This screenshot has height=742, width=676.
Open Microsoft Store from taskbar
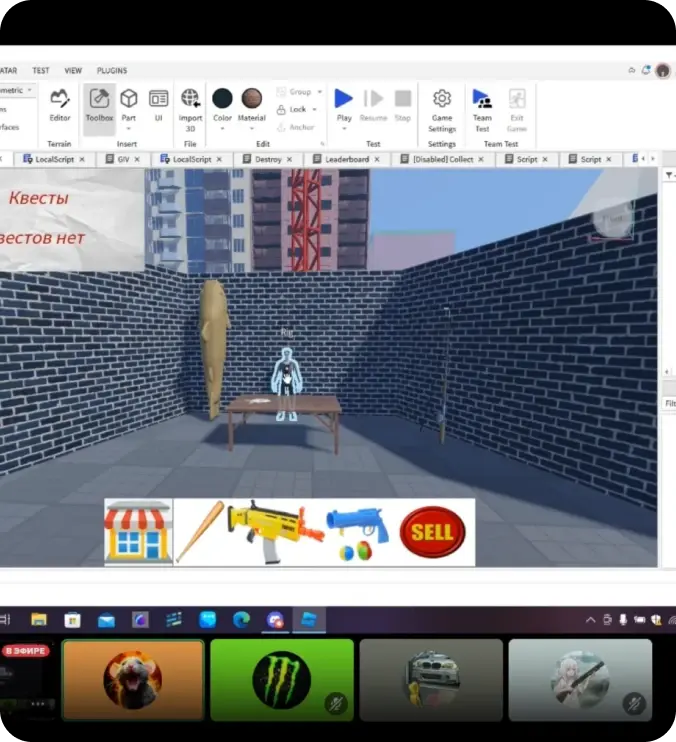point(72,619)
